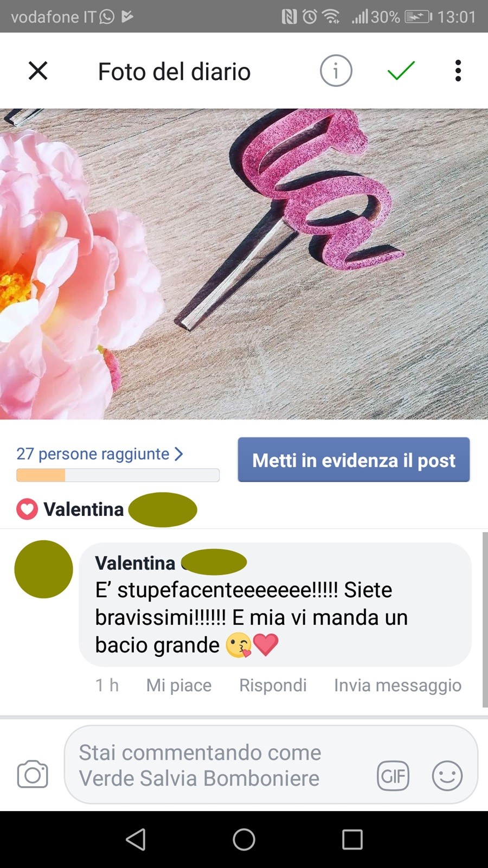
Task: Open the GIF picker
Action: click(393, 776)
